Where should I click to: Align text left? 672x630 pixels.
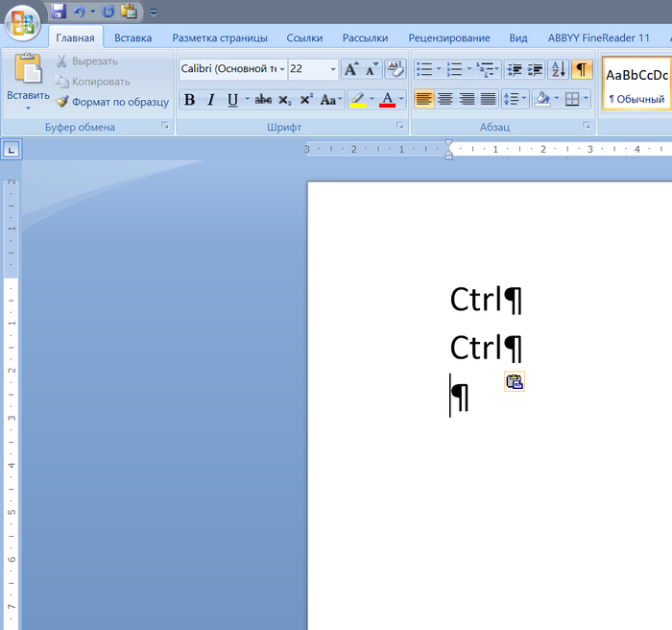coord(424,100)
